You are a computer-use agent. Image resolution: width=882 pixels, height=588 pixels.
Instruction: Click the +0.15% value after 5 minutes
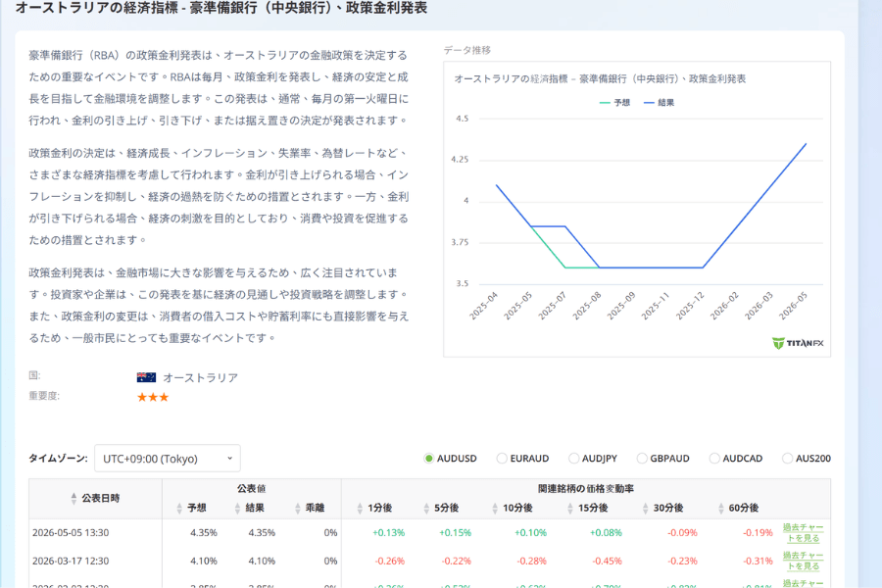tap(455, 533)
